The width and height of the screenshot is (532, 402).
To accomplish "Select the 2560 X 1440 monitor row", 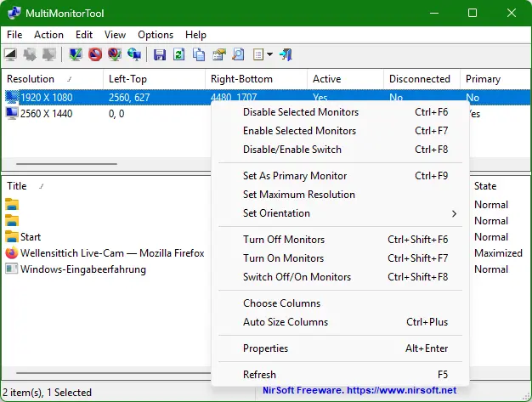I will coord(47,114).
